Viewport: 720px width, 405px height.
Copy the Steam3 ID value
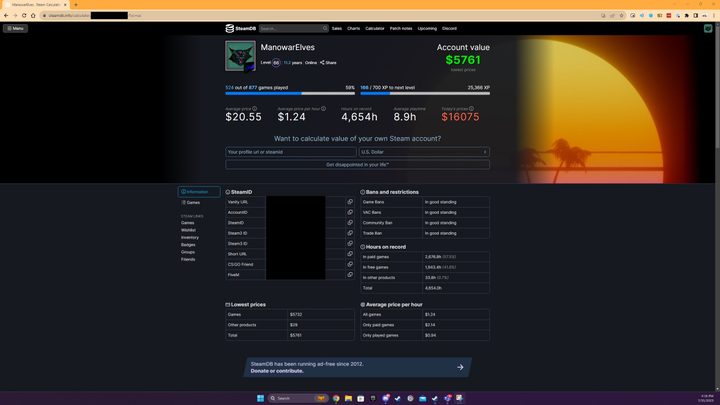[x=350, y=244]
